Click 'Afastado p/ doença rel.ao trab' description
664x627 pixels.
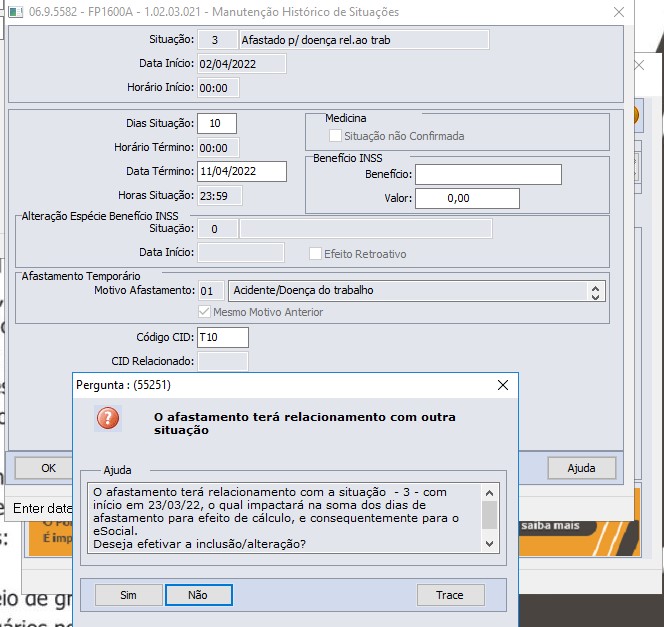[364, 40]
